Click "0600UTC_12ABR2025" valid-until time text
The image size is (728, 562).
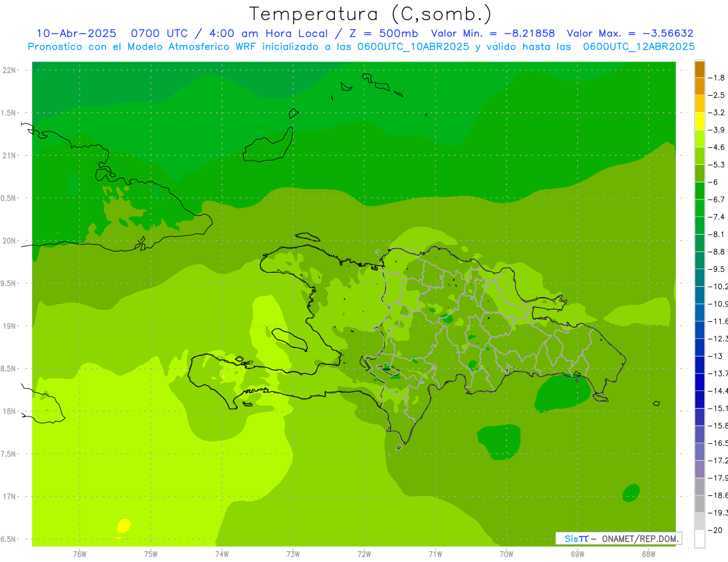pyautogui.click(x=639, y=47)
